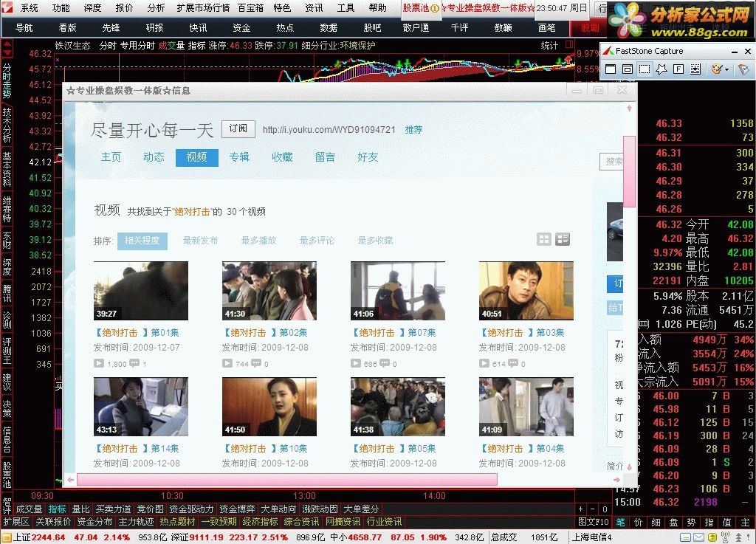Image resolution: width=756 pixels, height=544 pixels.
Task: Click the left arrow of horizontal scrollbar
Action: click(71, 480)
